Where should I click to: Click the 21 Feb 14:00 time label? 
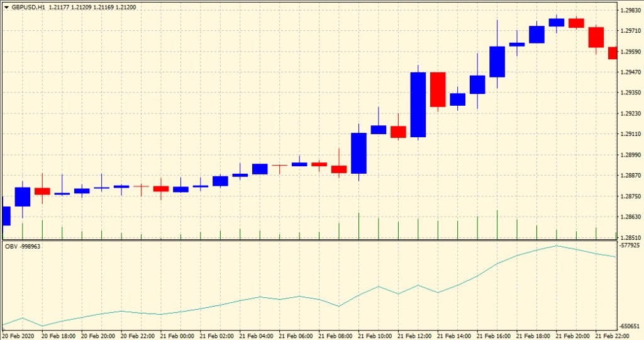pyautogui.click(x=454, y=336)
